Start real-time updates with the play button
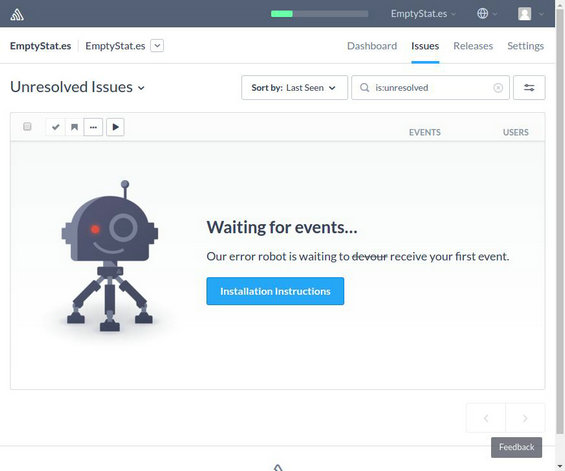565x471 pixels. [x=115, y=127]
